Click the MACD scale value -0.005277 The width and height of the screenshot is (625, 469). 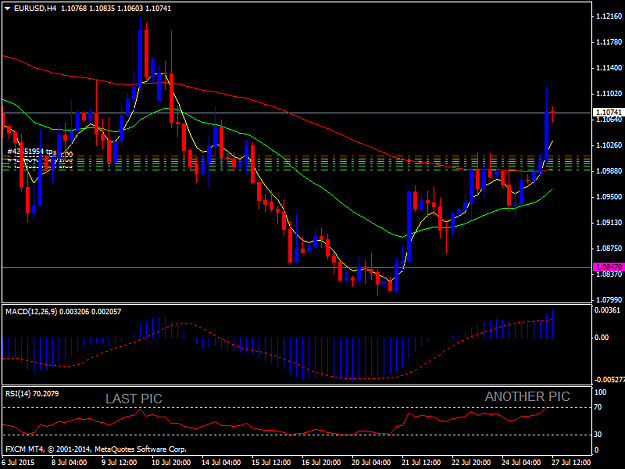[609, 380]
